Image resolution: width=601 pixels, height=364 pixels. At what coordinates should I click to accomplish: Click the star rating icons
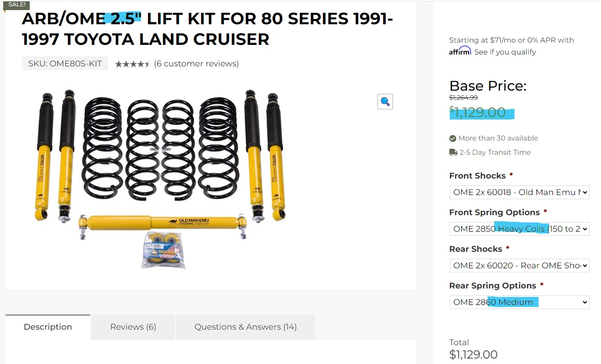coord(132,64)
